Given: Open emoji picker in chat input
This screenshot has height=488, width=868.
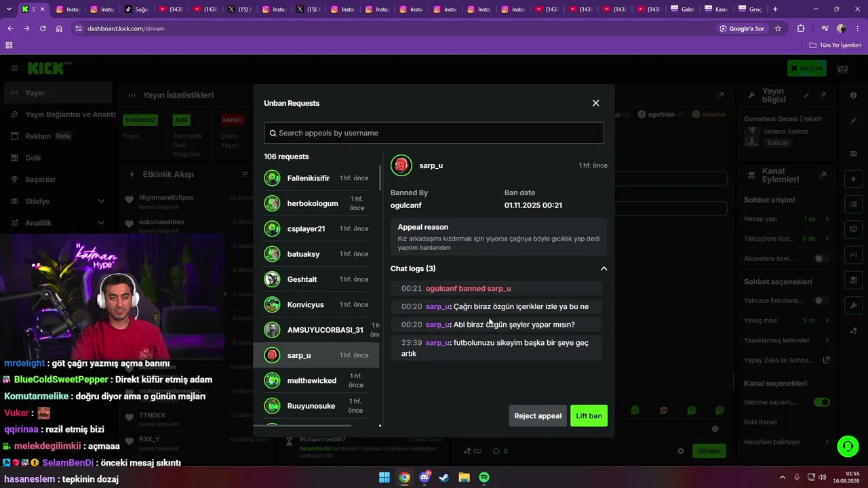Looking at the screenshot, I should (x=715, y=428).
